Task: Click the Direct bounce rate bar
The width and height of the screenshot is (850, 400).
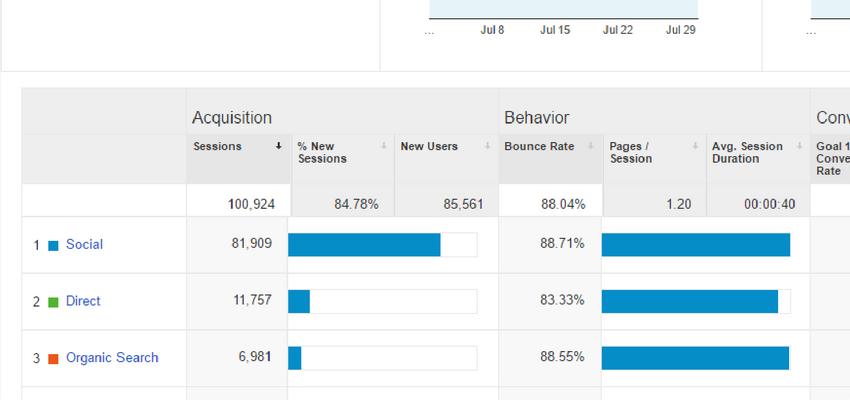Action: pos(690,301)
